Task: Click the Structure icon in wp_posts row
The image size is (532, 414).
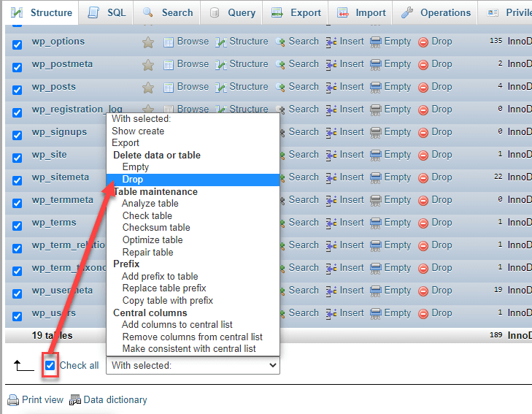Action: (x=221, y=88)
